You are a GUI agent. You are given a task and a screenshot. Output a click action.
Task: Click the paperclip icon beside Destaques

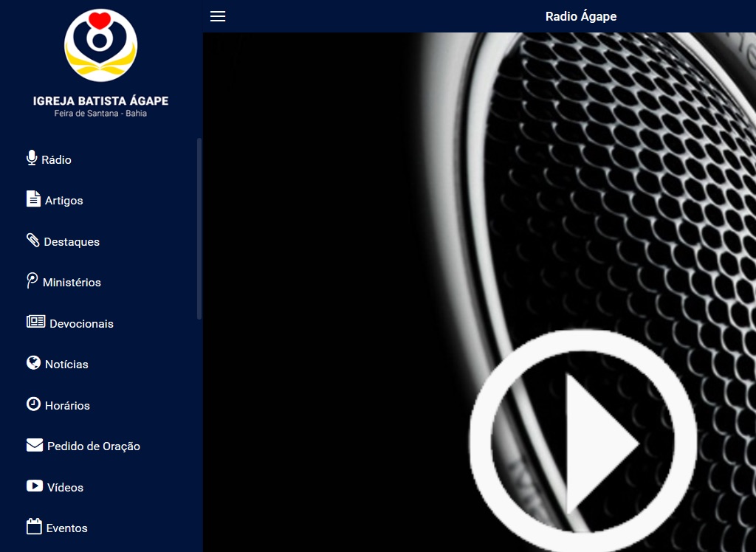click(x=32, y=240)
